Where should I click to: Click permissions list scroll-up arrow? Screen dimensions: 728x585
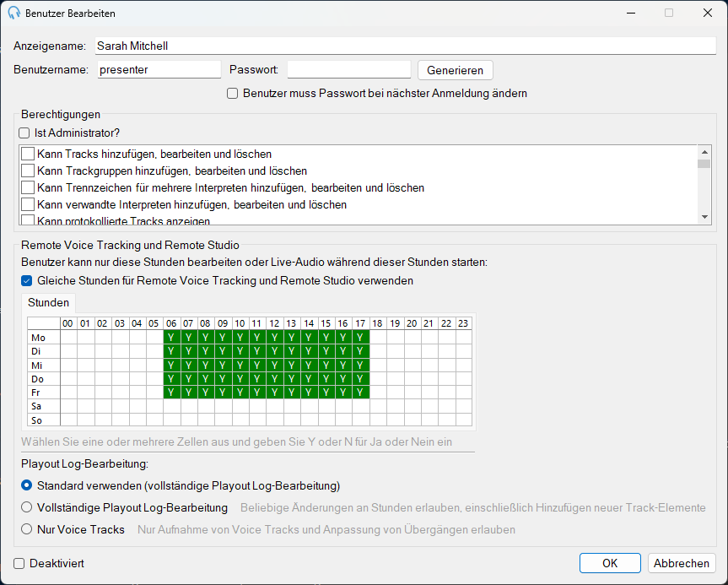704,152
